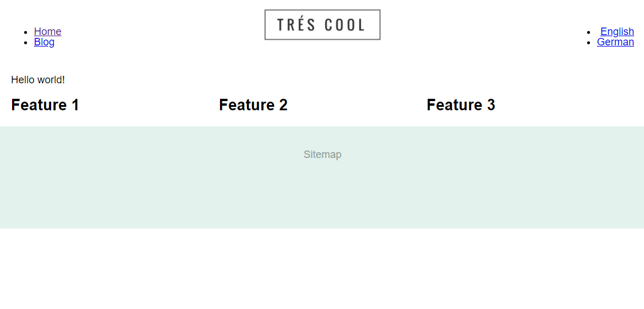Click the word TRÉS in the logo
This screenshot has width=644, height=309.
[295, 25]
